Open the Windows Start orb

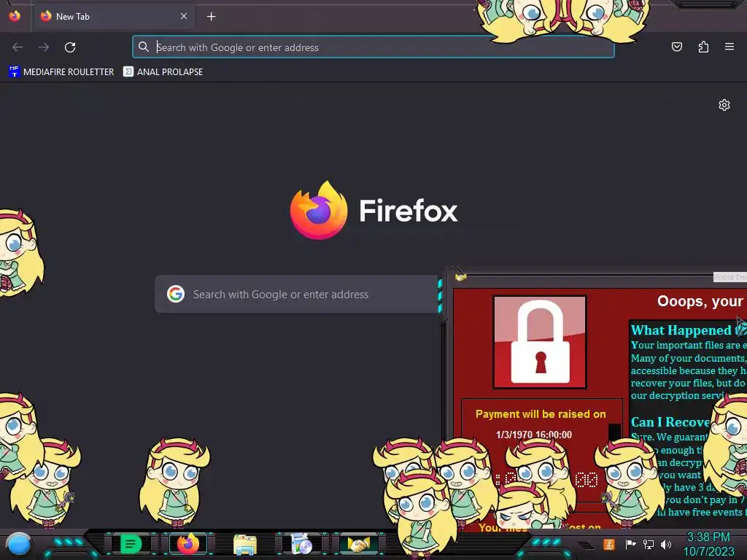(x=19, y=544)
